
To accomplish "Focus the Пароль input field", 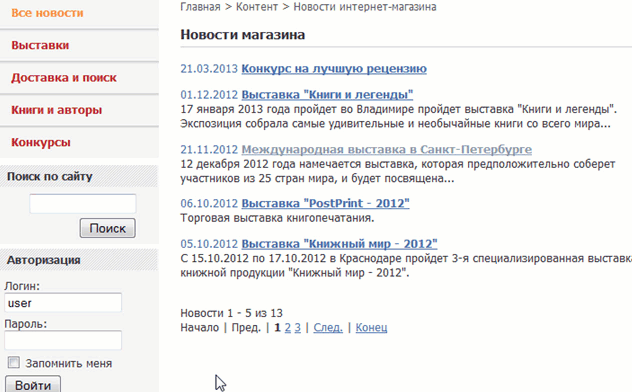I will pyautogui.click(x=63, y=340).
